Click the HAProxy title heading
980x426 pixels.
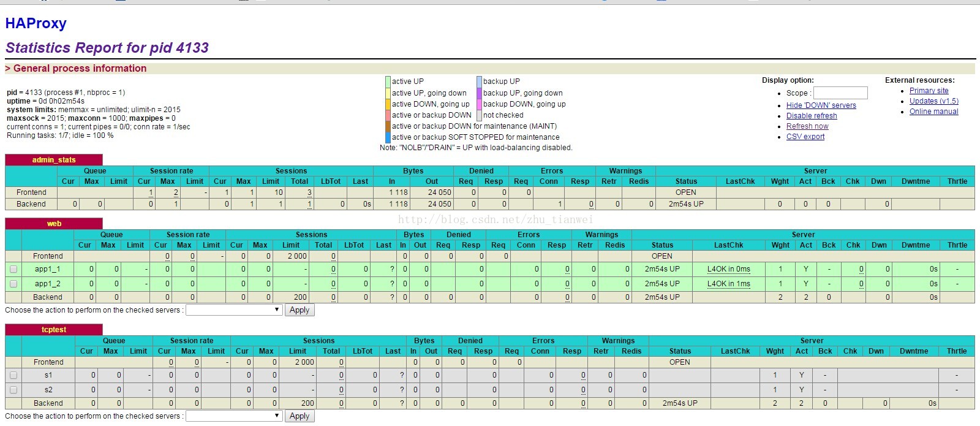36,23
